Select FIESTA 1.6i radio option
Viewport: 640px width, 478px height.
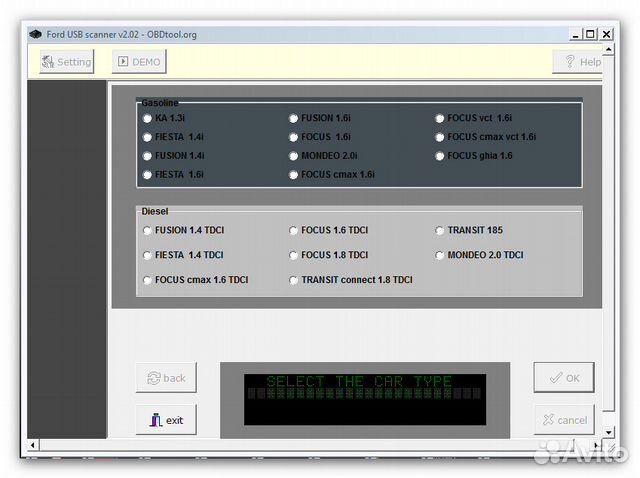147,175
